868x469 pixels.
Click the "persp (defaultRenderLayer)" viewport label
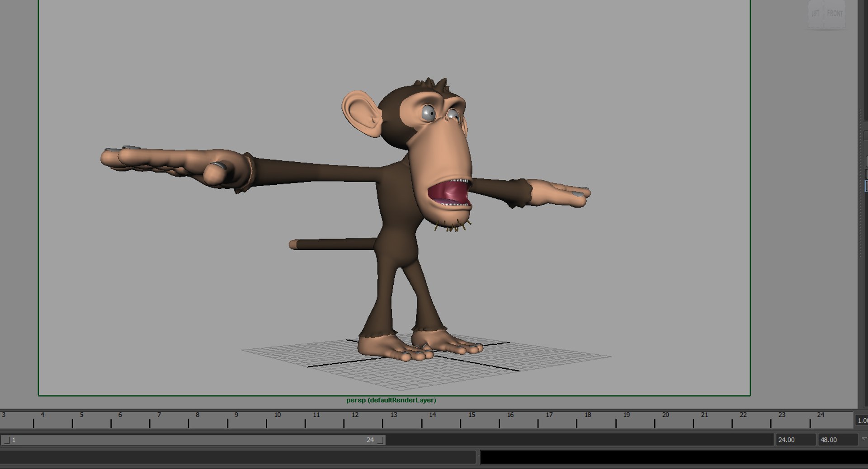pos(391,400)
